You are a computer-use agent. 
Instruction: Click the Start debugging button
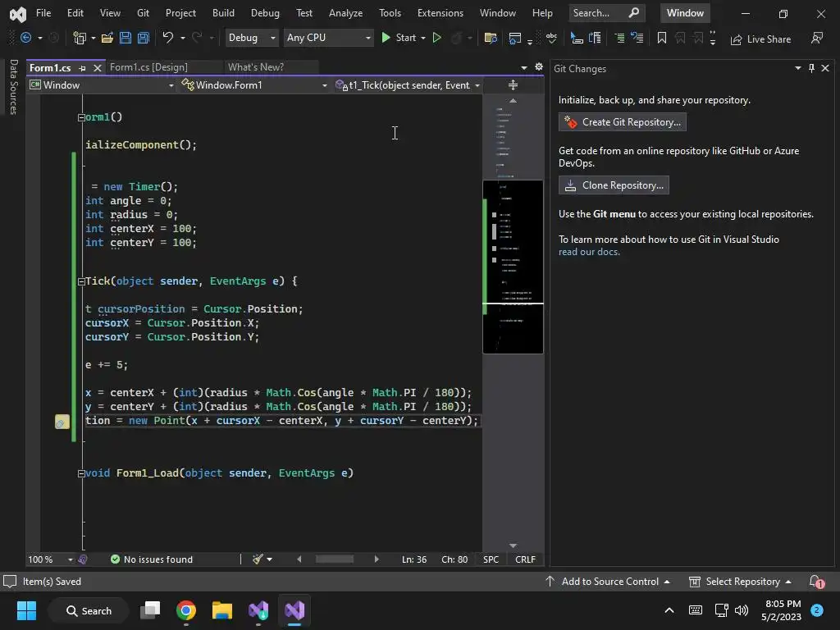click(x=399, y=38)
